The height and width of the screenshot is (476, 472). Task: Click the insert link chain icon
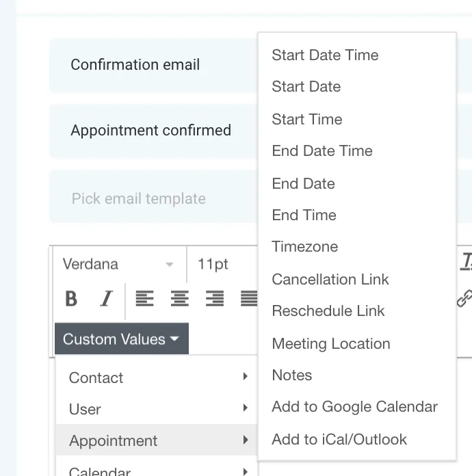464,298
